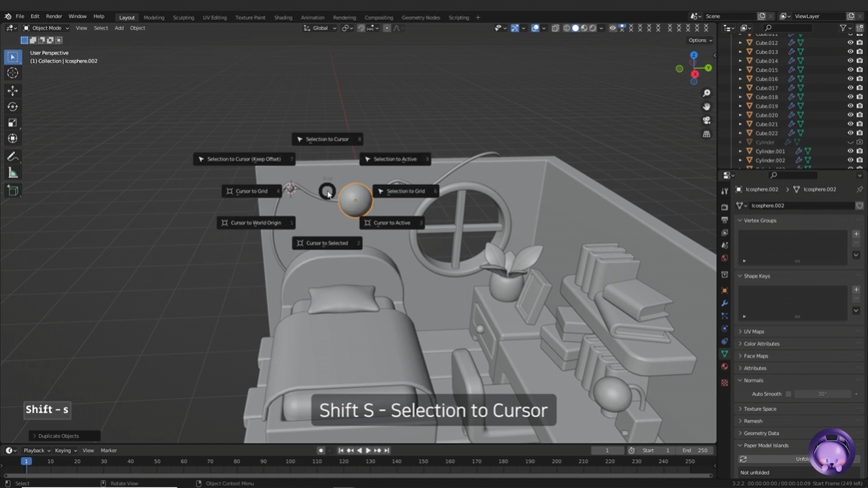Image resolution: width=868 pixels, height=488 pixels.
Task: Open the viewport Options button
Action: coord(700,41)
